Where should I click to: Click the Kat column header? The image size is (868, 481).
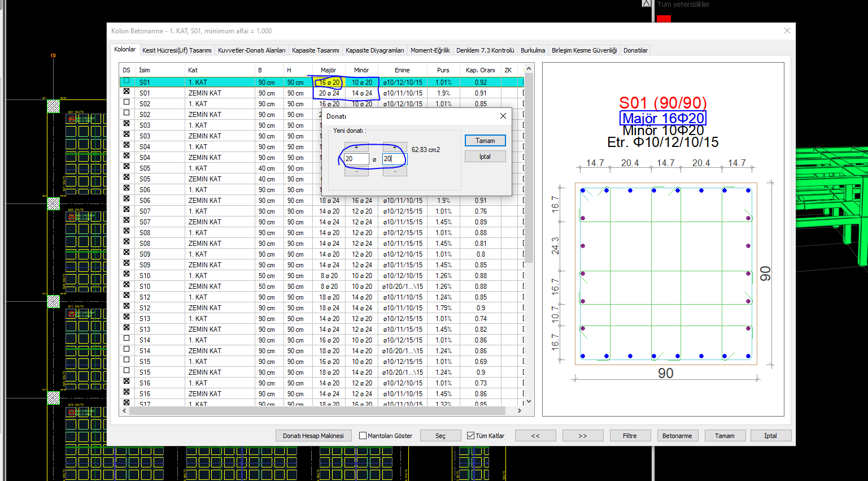click(x=220, y=70)
